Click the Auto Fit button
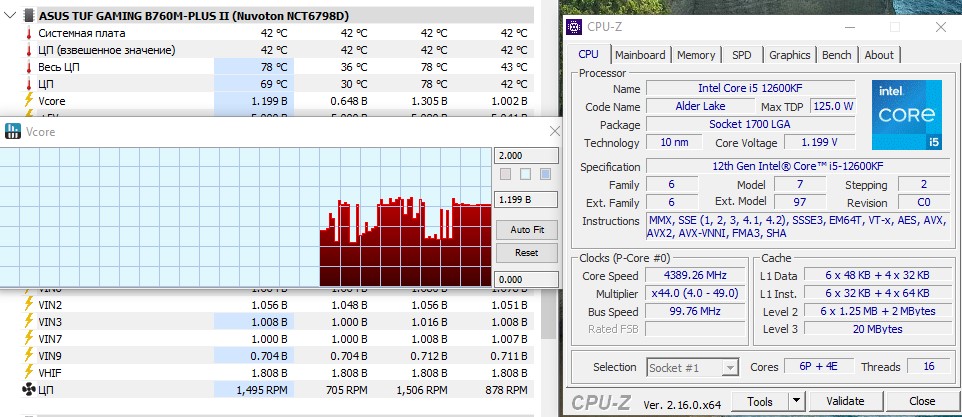The height and width of the screenshot is (417, 962). (x=527, y=231)
